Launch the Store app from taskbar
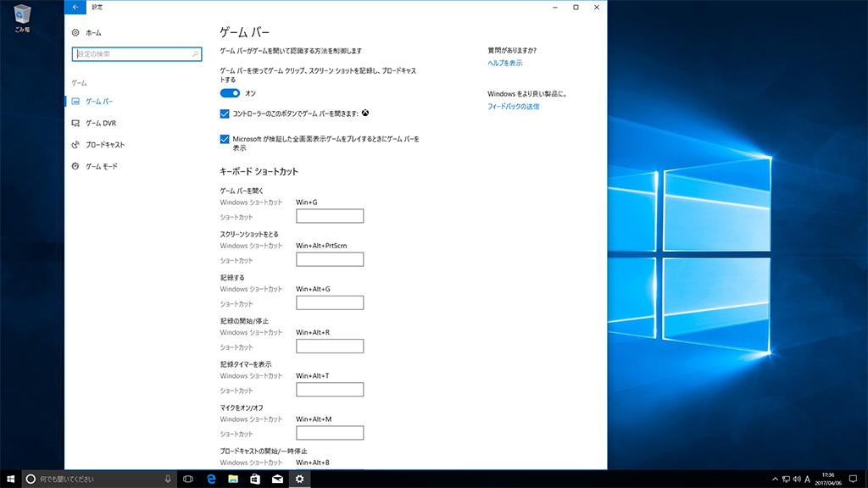868x488 pixels. click(x=255, y=479)
